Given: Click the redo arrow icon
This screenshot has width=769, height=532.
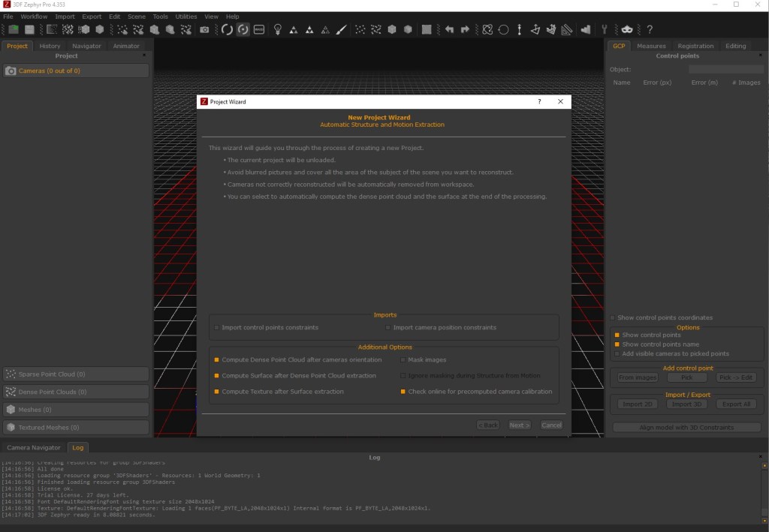Looking at the screenshot, I should point(465,29).
